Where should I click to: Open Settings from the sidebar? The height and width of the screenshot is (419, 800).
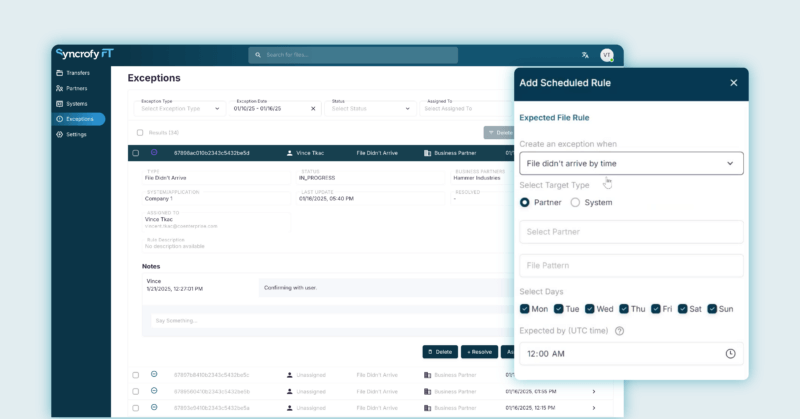(x=76, y=134)
